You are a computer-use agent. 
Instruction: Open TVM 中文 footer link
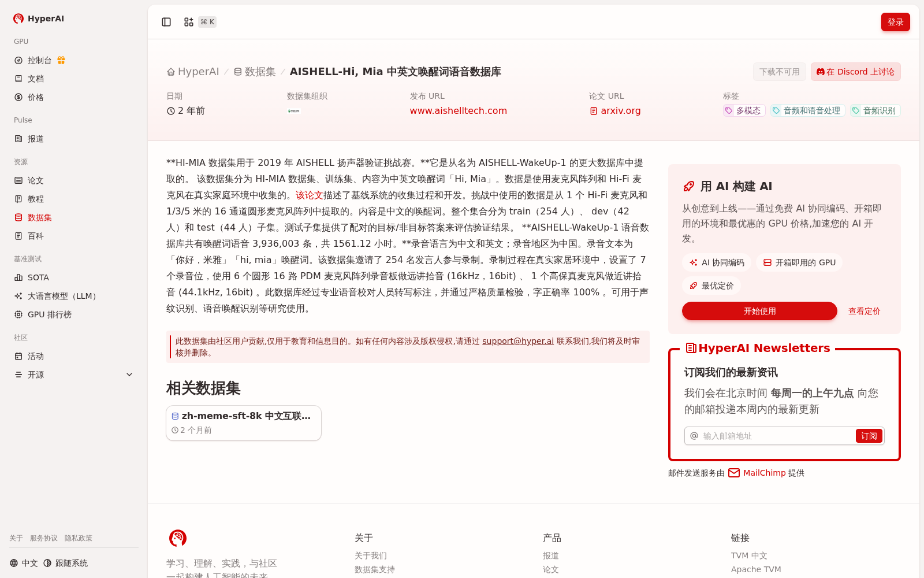click(749, 555)
